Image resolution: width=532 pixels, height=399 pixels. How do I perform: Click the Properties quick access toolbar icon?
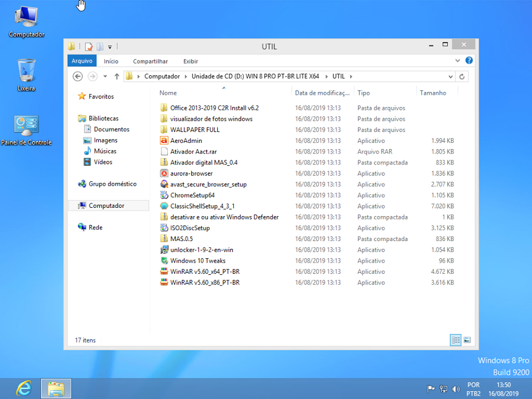pos(89,47)
